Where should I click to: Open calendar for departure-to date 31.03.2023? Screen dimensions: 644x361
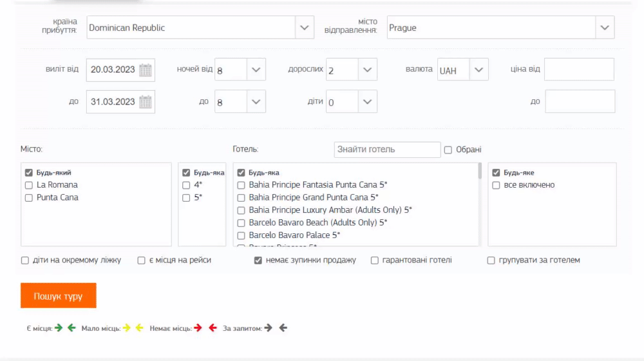pos(146,101)
